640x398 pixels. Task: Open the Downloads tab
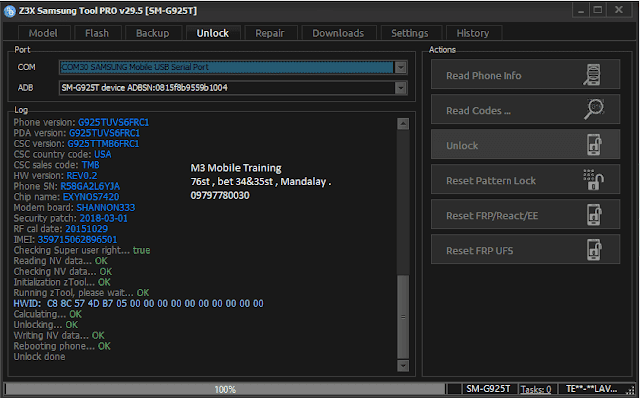pos(338,33)
